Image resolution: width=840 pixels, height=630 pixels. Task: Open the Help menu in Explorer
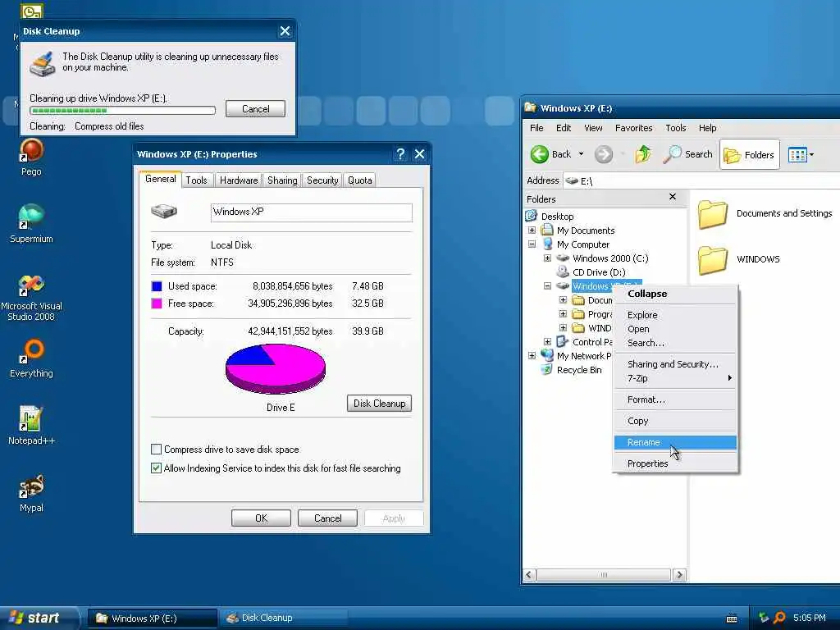[707, 128]
